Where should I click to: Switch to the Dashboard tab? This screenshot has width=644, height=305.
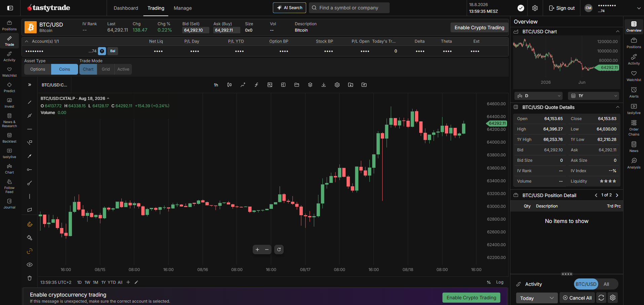tap(126, 8)
